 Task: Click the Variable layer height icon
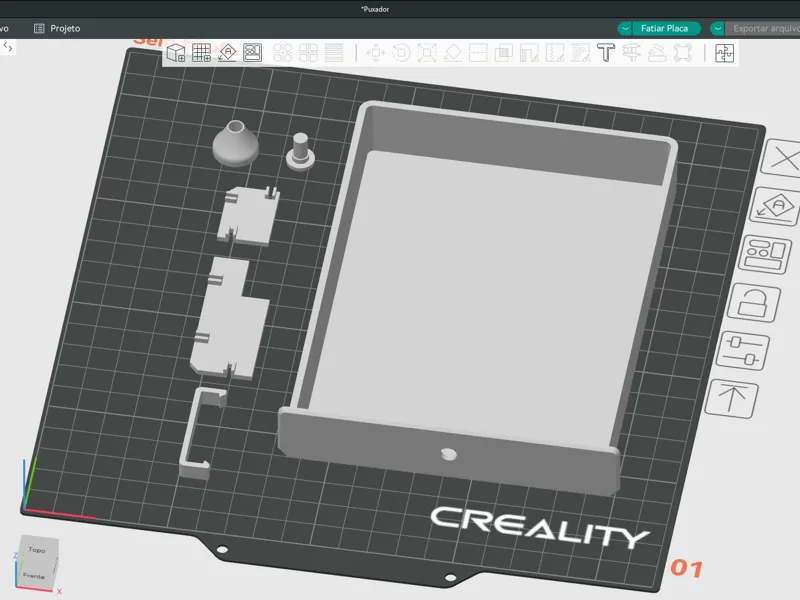(334, 53)
